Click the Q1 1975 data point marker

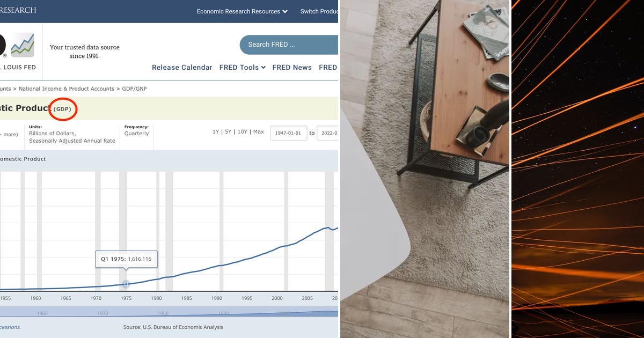126,284
